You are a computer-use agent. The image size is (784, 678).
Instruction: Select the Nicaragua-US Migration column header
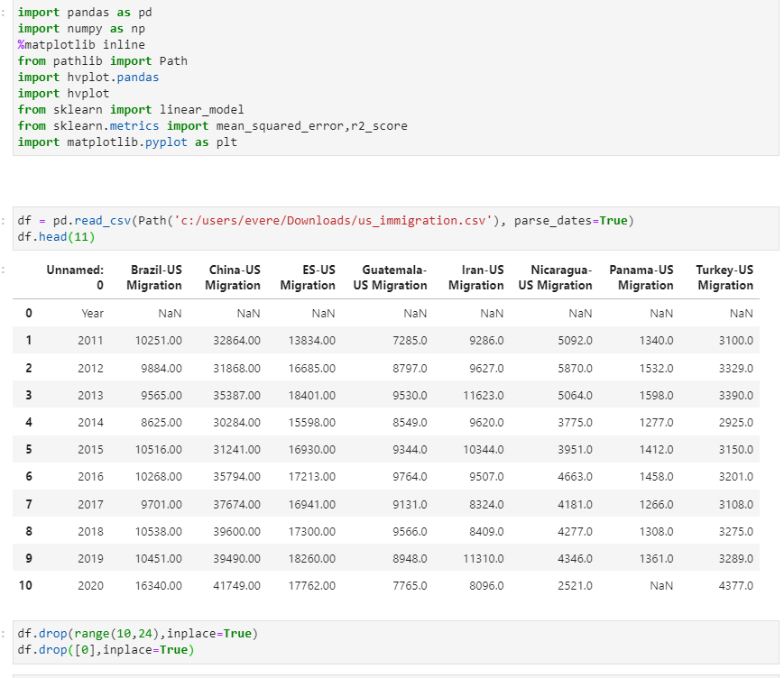pyautogui.click(x=555, y=278)
